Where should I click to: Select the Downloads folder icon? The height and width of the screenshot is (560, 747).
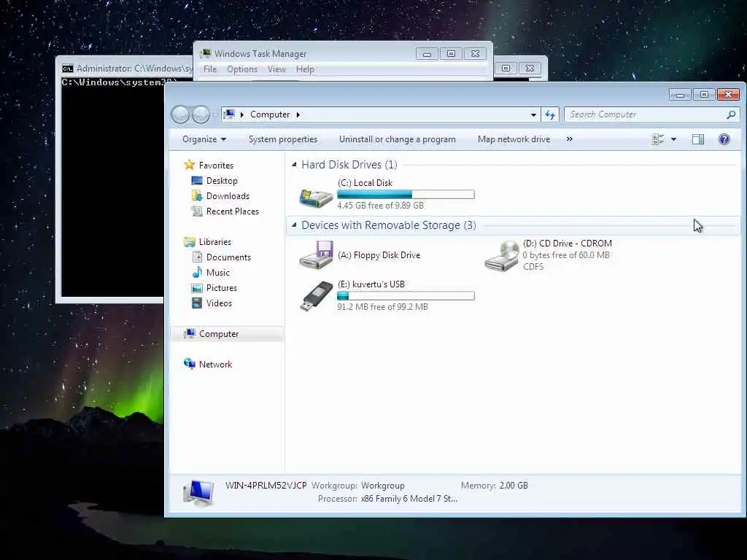197,195
